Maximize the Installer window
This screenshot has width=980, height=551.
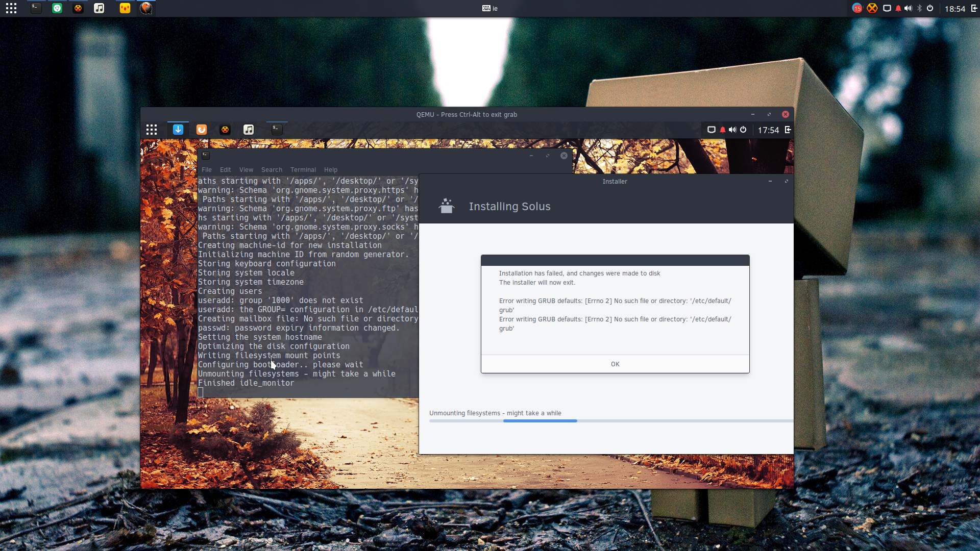(787, 182)
